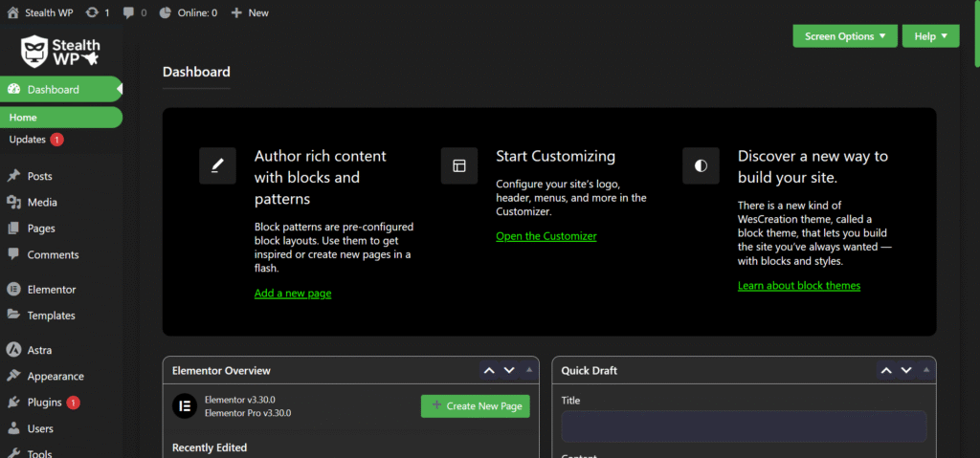
Task: Click the plus icon next to New
Action: tap(236, 12)
